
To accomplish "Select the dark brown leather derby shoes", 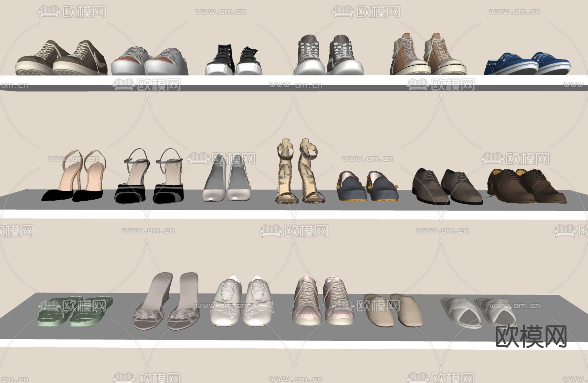I will point(527,187).
